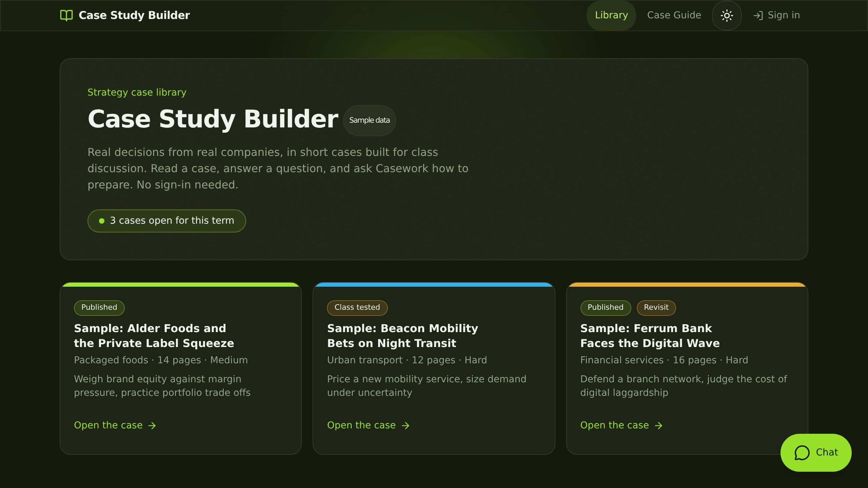
Task: Click 'Packaged foods · 14 pages · Medium' text
Action: [161, 360]
